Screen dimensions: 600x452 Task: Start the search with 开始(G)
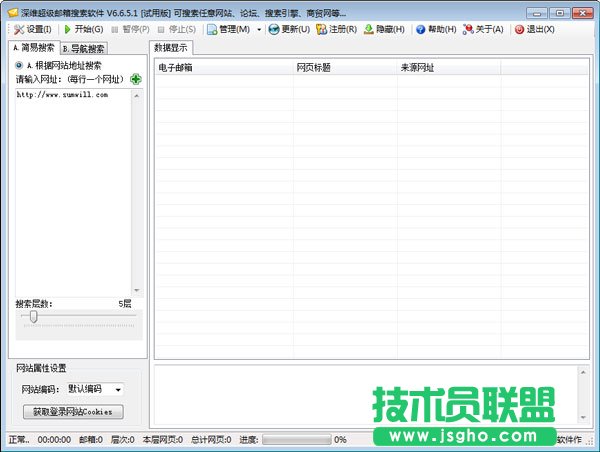click(83, 29)
